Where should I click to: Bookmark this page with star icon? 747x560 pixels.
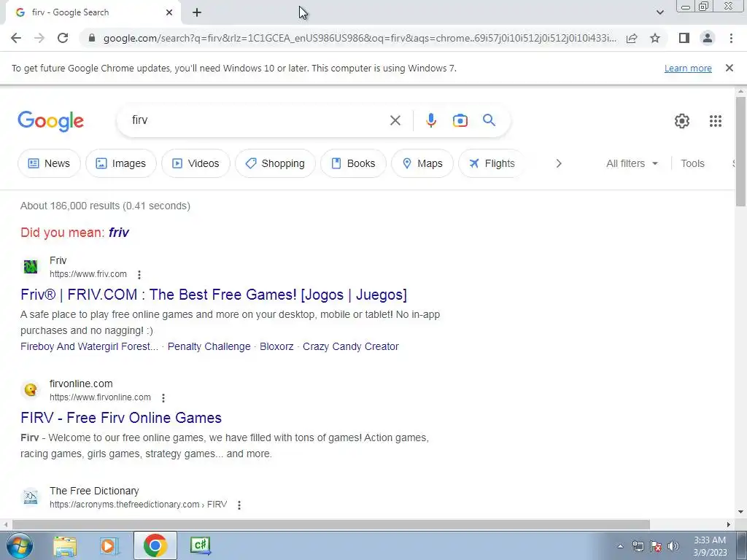coord(655,38)
